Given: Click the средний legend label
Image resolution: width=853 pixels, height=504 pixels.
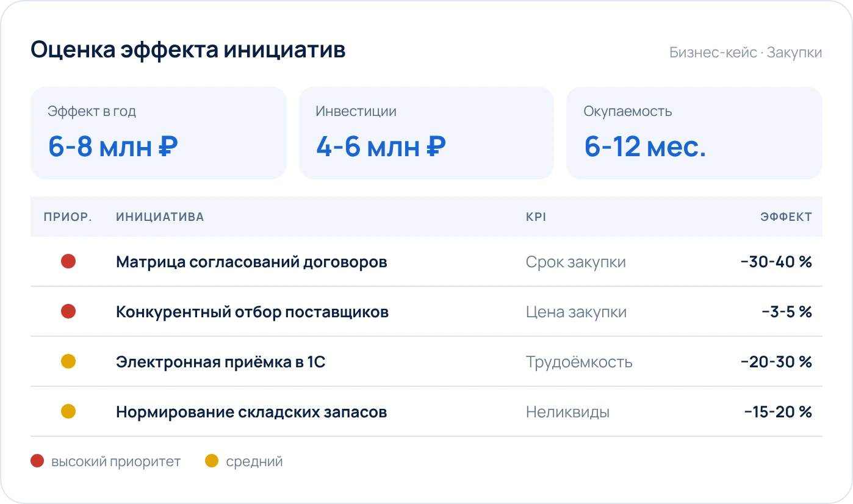Looking at the screenshot, I should pyautogui.click(x=254, y=461).
